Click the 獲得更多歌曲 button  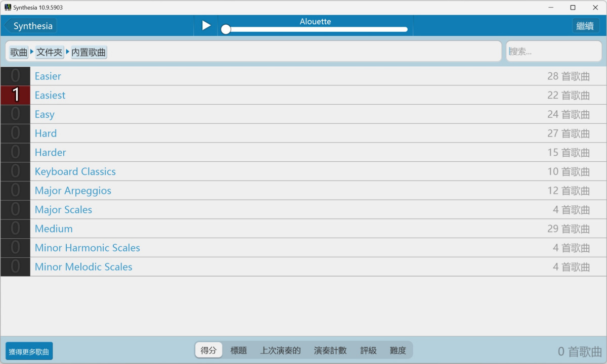[29, 351]
